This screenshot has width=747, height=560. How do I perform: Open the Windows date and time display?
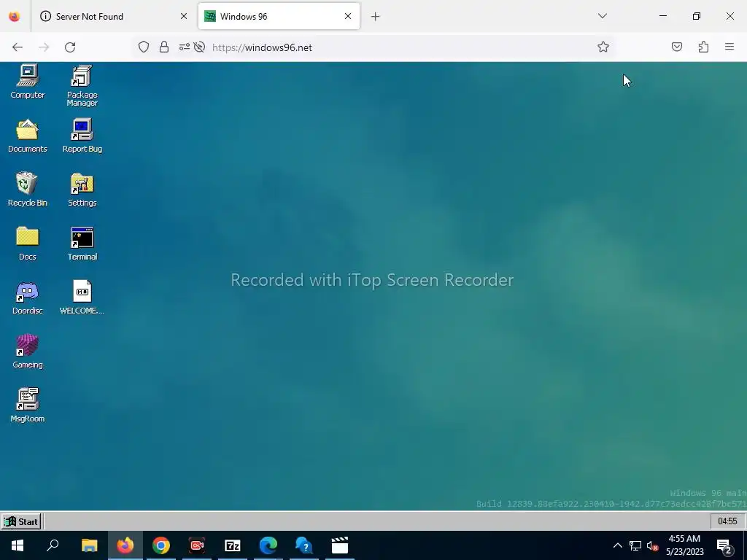pyautogui.click(x=684, y=545)
